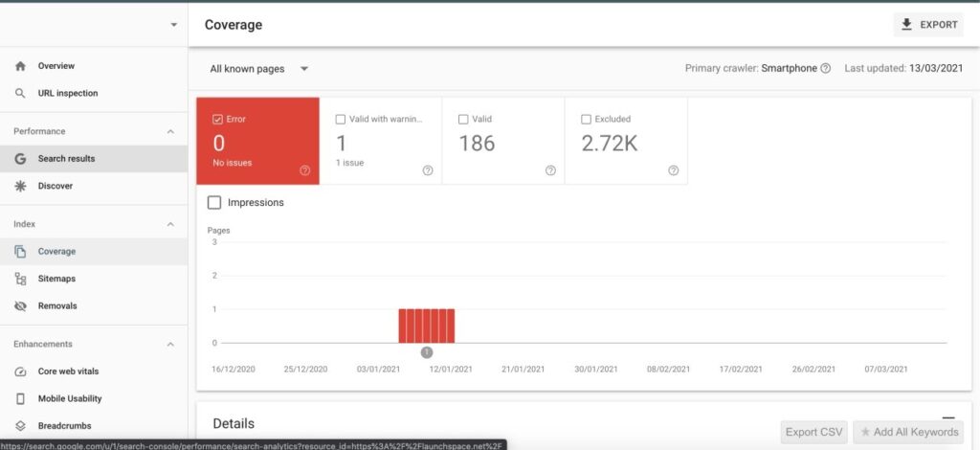Click the URL inspection magnifier icon
This screenshot has height=450, width=980.
(x=20, y=94)
